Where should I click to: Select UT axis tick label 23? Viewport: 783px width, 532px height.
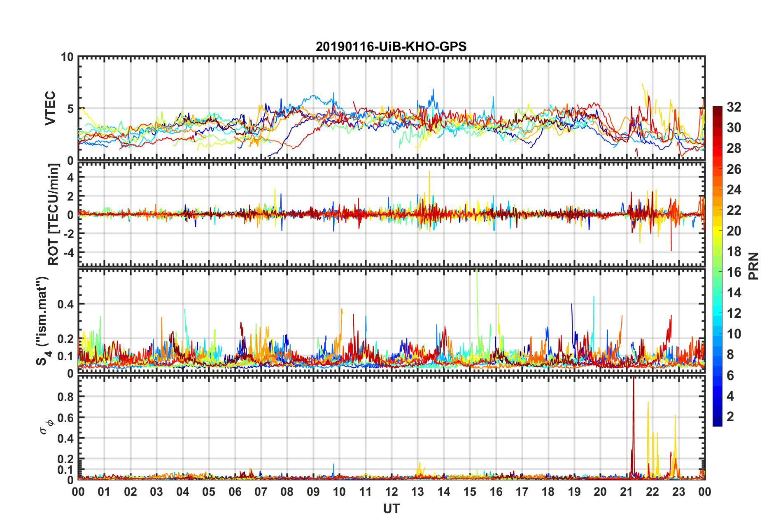[678, 492]
